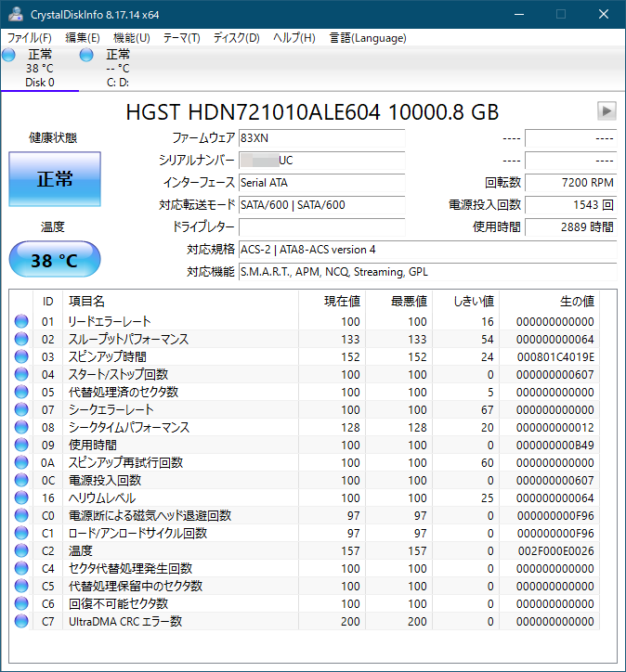
Task: Click the ID column header
Action: [x=48, y=302]
